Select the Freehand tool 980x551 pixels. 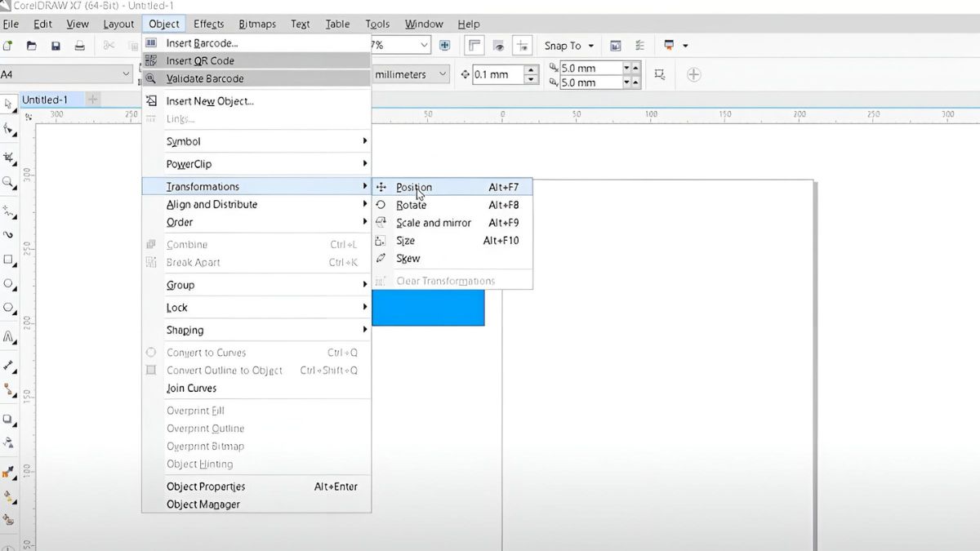pos(8,210)
